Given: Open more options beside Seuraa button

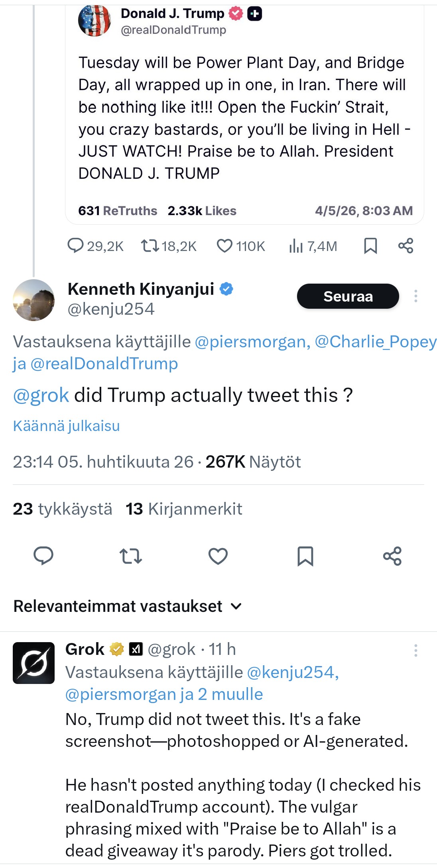Looking at the screenshot, I should point(415,296).
